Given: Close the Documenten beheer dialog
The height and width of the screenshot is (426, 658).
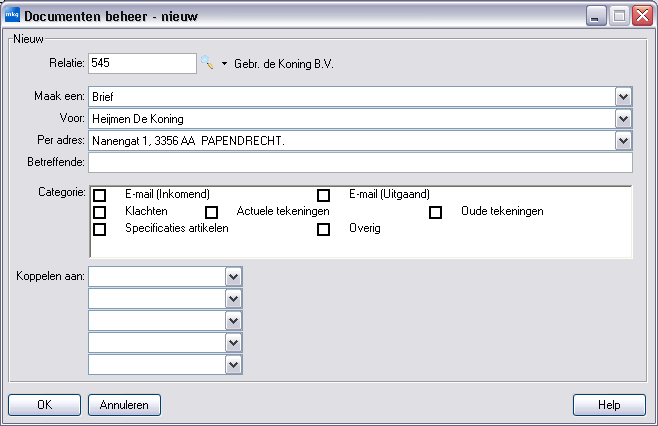Looking at the screenshot, I should pos(642,16).
